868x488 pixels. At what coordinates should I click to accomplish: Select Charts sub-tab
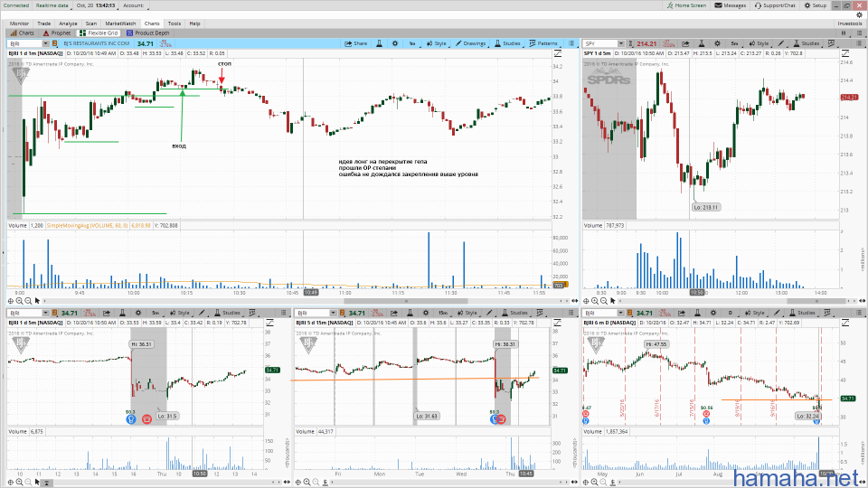[x=22, y=33]
